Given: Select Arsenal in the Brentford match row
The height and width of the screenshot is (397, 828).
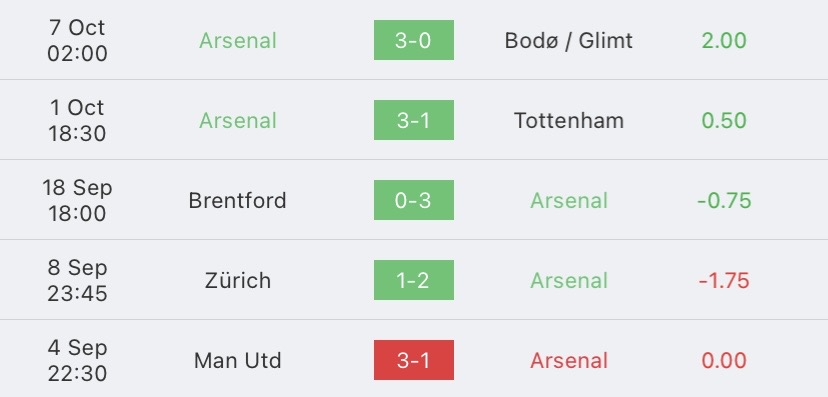Looking at the screenshot, I should coord(569,201).
